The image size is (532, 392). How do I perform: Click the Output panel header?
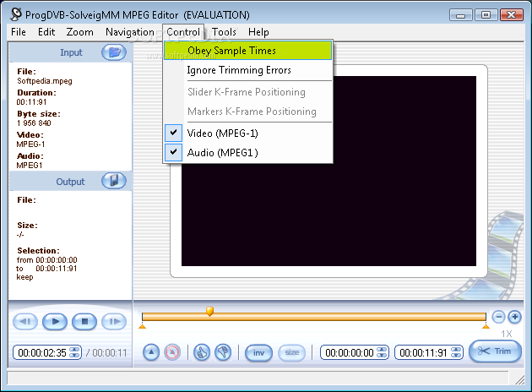[71, 182]
